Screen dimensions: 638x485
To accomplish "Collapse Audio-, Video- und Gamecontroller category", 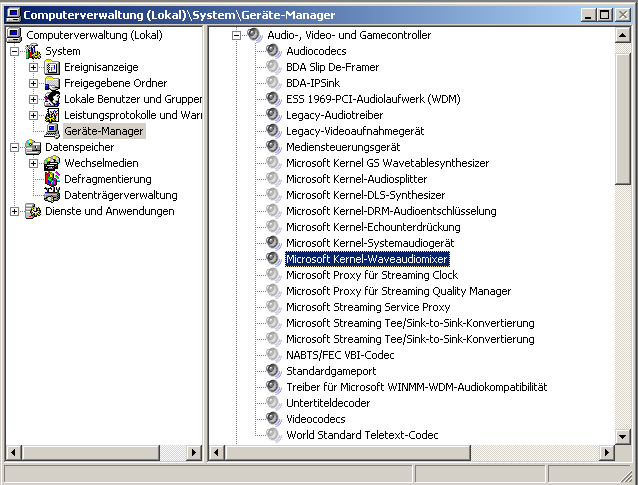I will (x=236, y=36).
